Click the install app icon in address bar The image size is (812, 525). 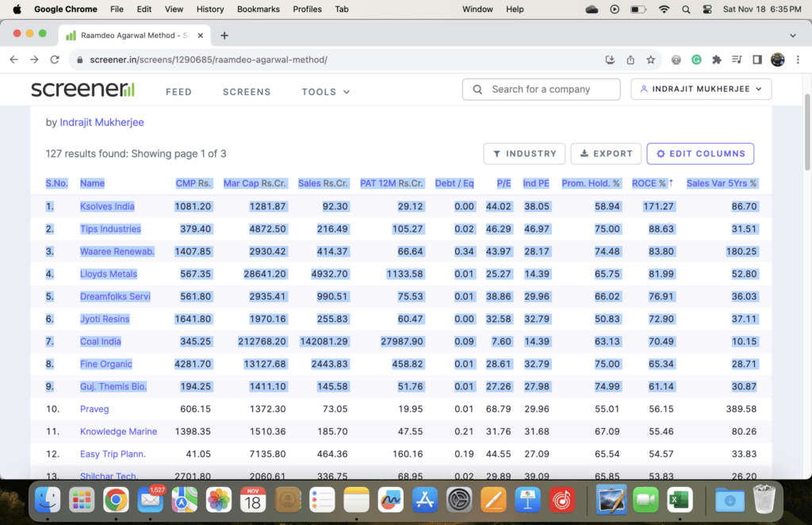pos(610,59)
